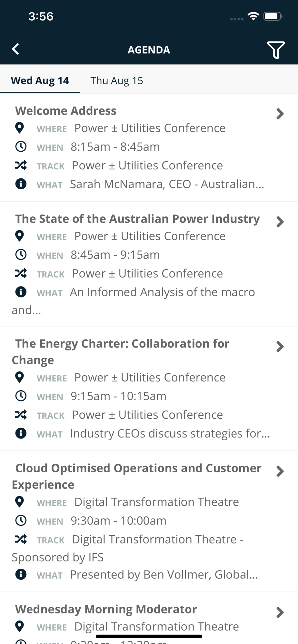The image size is (298, 644).
Task: Open Cloud Optimised Operations chevron arrow
Action: [280, 471]
